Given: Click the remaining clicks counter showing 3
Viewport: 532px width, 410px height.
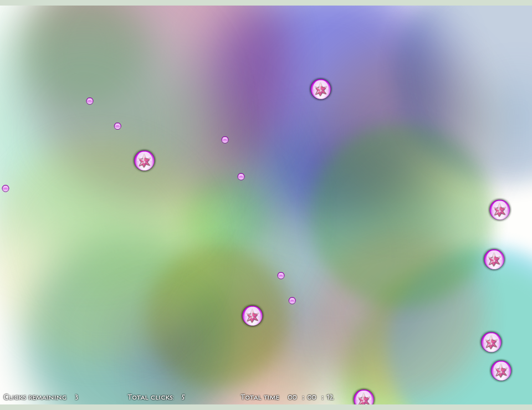Looking at the screenshot, I should (76, 397).
